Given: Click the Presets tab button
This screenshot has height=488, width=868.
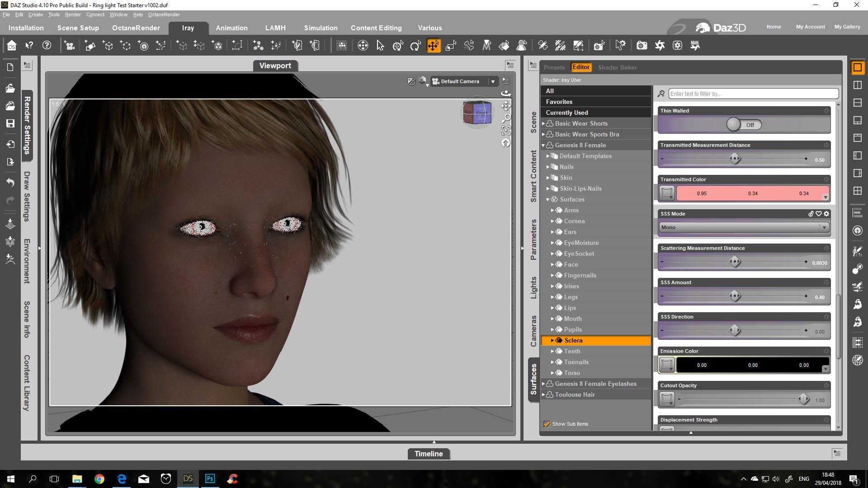Looking at the screenshot, I should (554, 67).
